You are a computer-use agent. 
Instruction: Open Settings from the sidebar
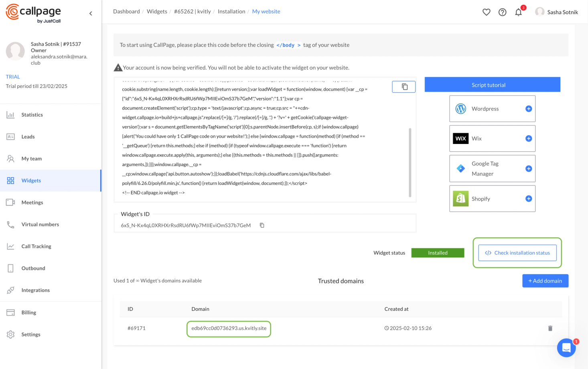tap(51, 335)
